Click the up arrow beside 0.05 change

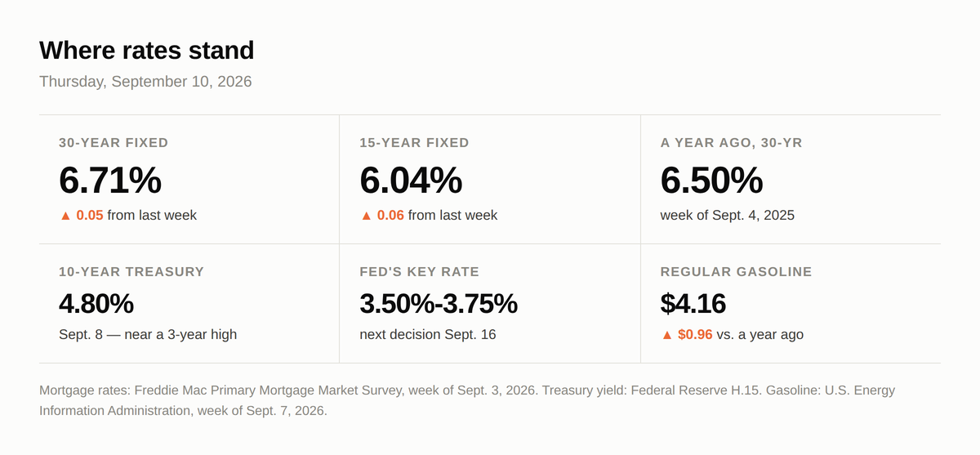(65, 216)
